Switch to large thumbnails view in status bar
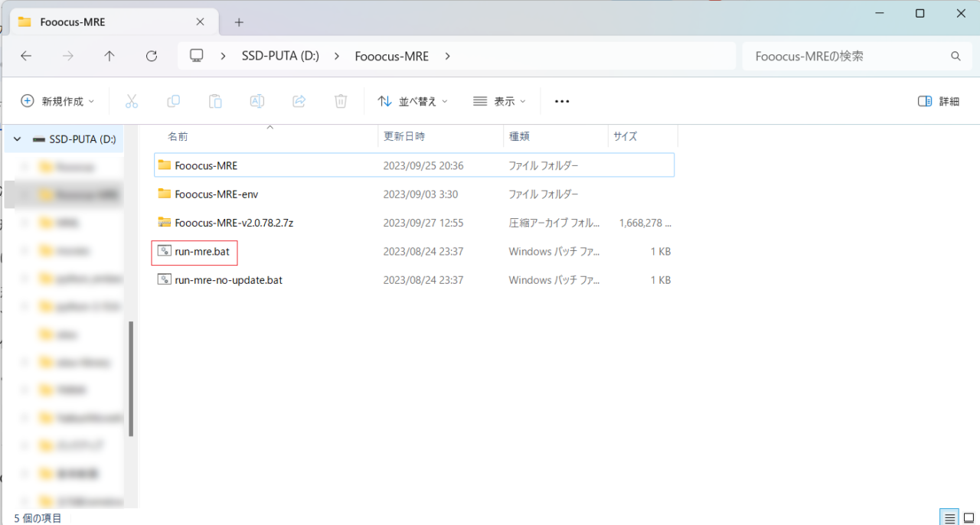 [x=969, y=517]
